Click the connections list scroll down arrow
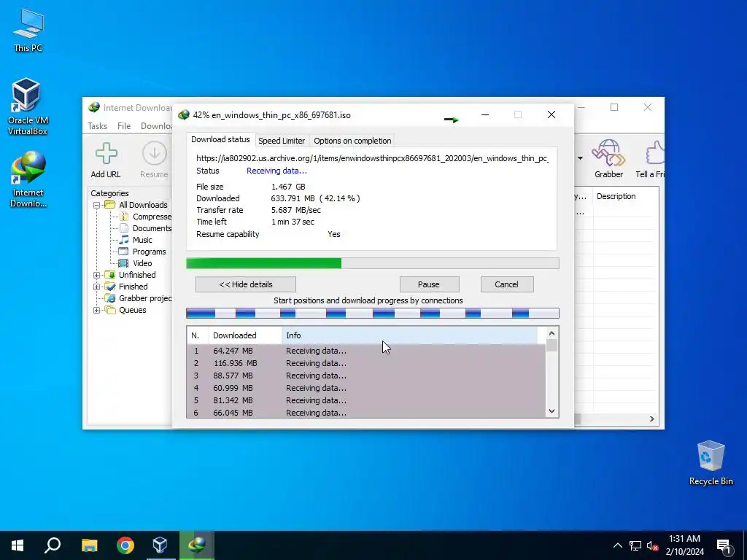 pos(551,411)
